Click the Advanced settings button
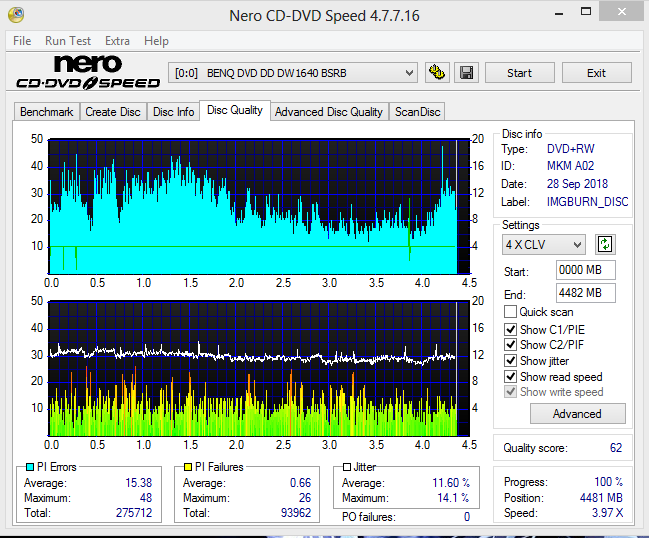The height and width of the screenshot is (538, 649). coord(577,413)
